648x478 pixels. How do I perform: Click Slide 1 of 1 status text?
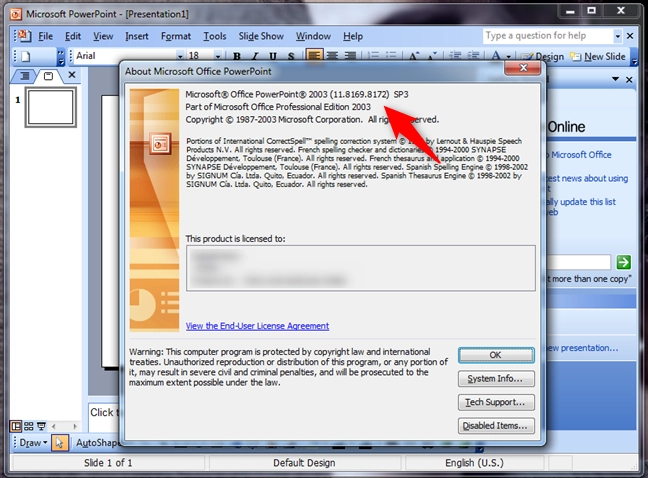[x=108, y=463]
